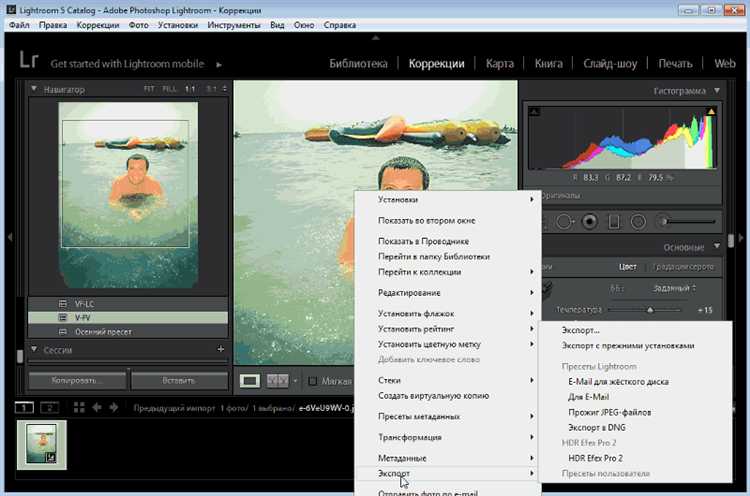Add a new snapshot with plus icon

[220, 349]
